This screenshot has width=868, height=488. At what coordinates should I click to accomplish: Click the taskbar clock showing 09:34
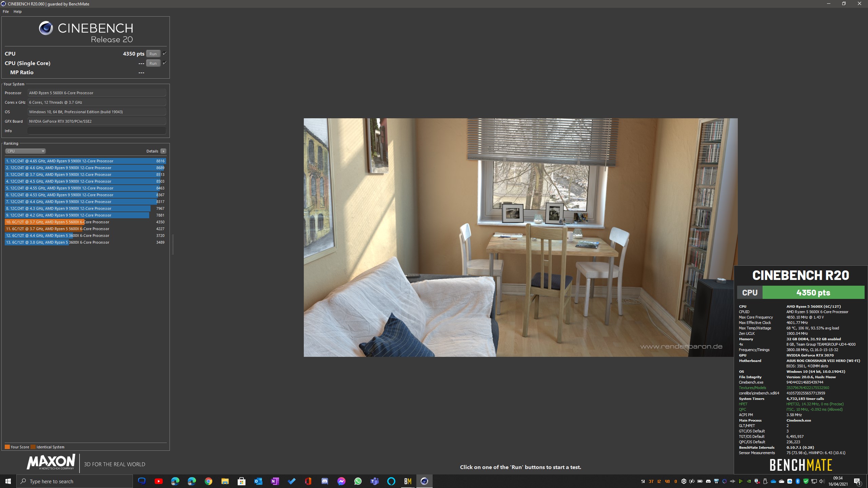(838, 481)
